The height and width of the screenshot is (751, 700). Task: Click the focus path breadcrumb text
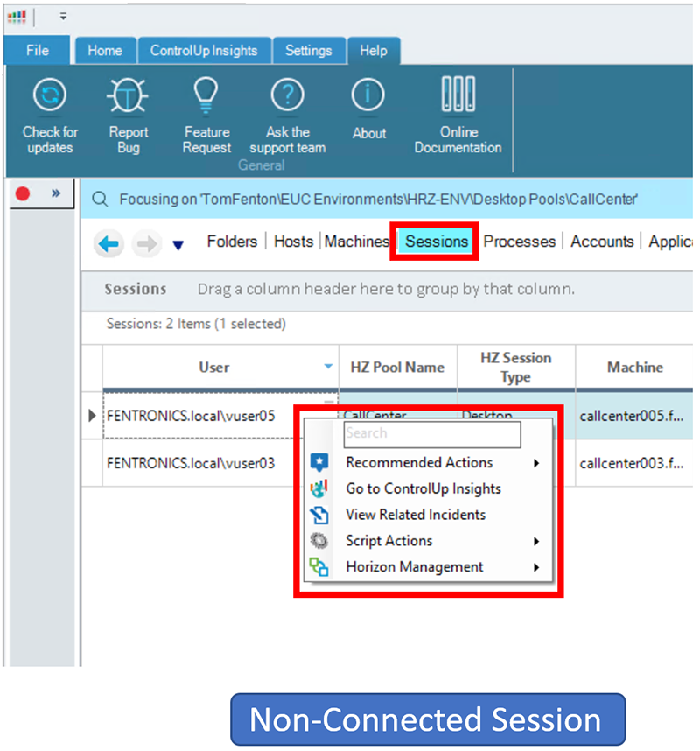[378, 199]
